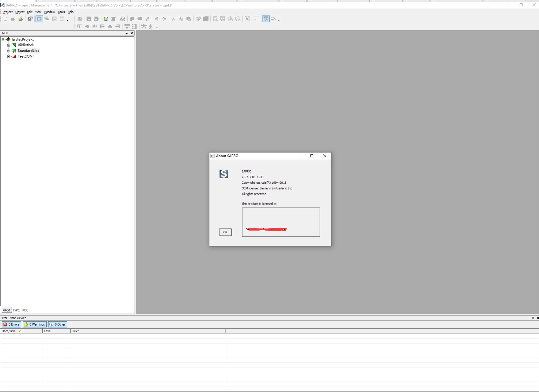Open the Window menu
Screen dimensions: 539x392
pyautogui.click(x=49, y=12)
